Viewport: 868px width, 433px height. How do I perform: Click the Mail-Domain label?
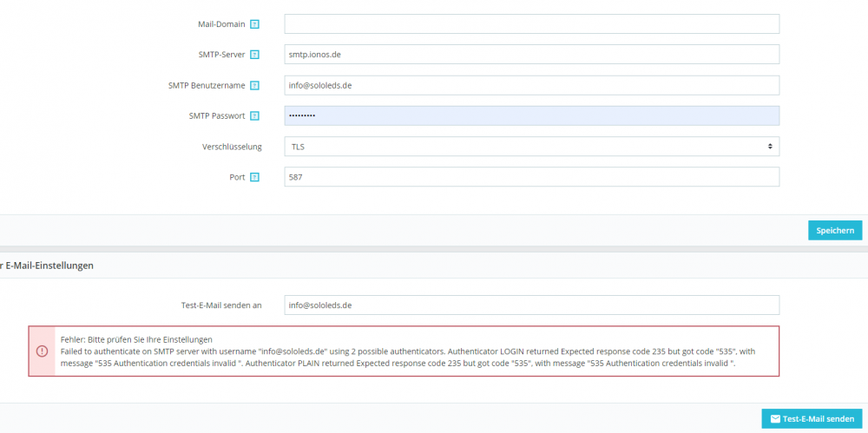pos(221,24)
